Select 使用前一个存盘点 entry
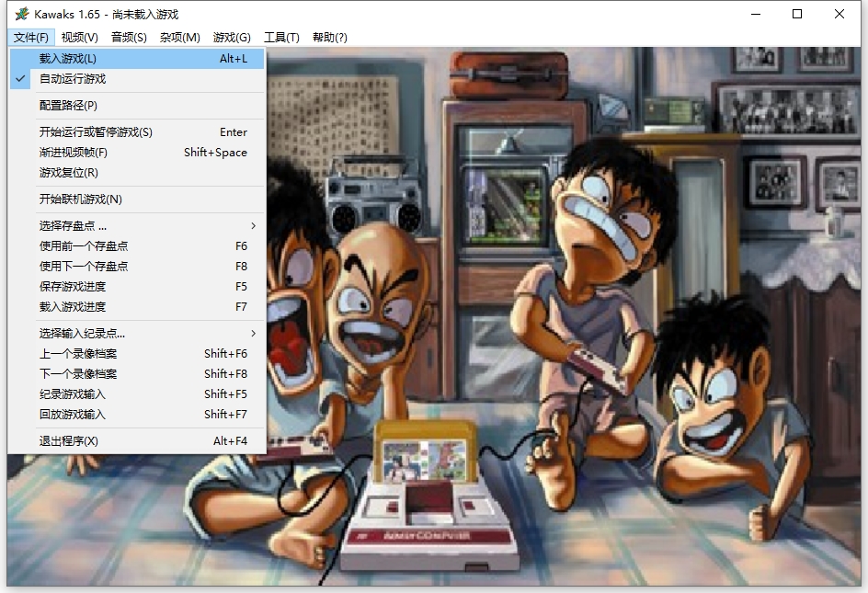The height and width of the screenshot is (593, 868). click(x=137, y=245)
